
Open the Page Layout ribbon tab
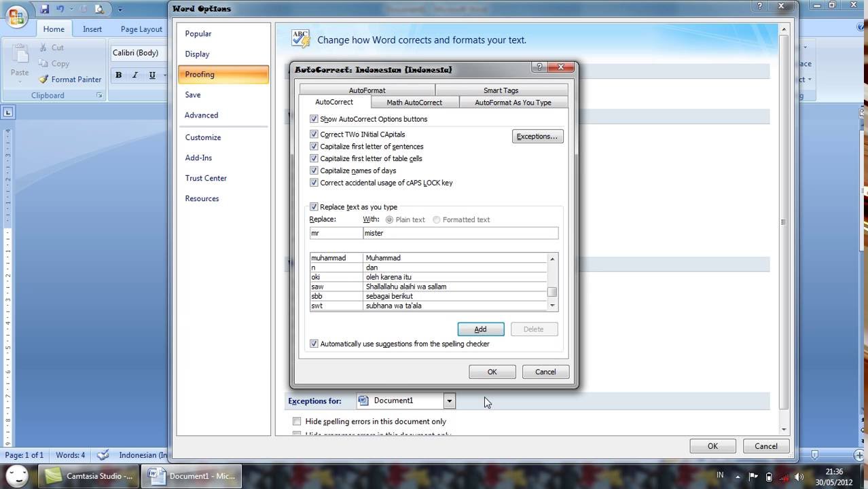141,29
